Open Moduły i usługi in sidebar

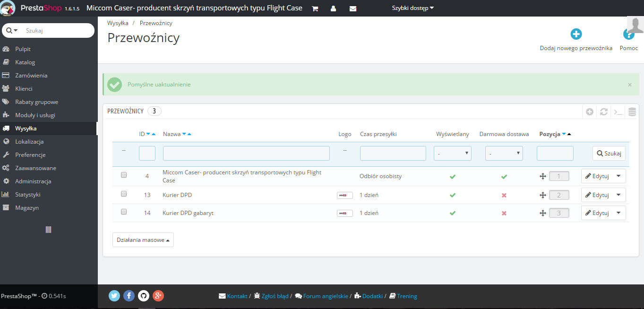(x=35, y=115)
